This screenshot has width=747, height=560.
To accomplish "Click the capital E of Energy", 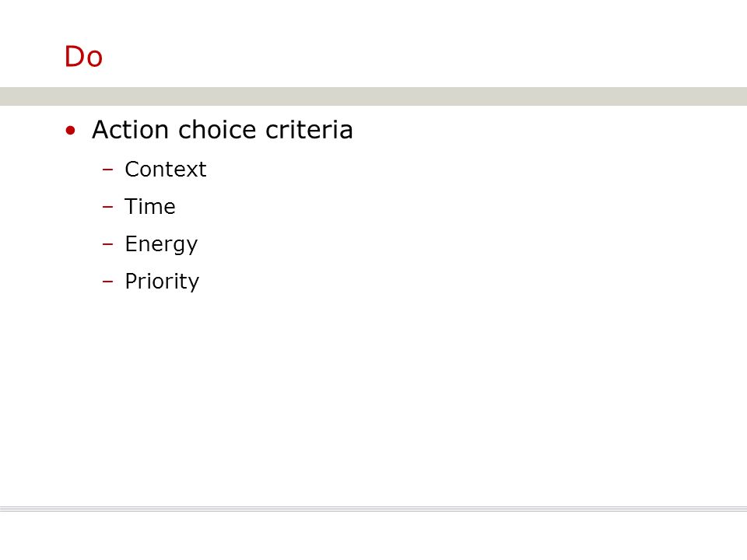I will point(131,243).
